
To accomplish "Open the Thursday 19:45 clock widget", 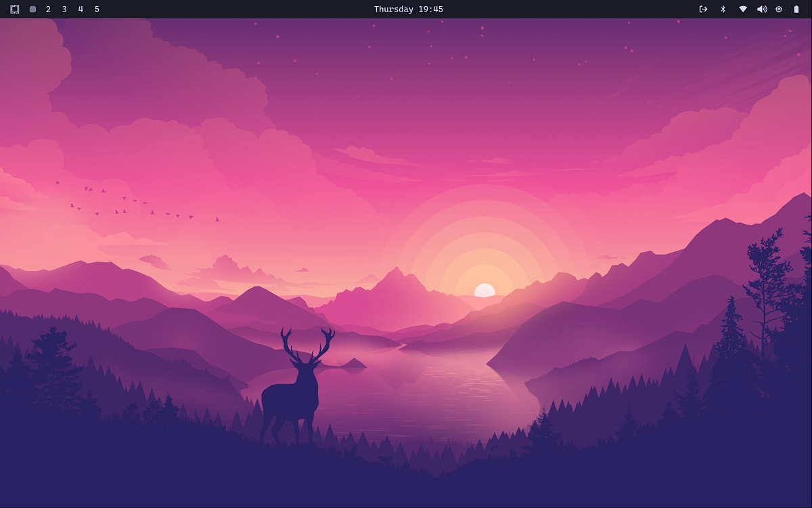I will click(408, 9).
